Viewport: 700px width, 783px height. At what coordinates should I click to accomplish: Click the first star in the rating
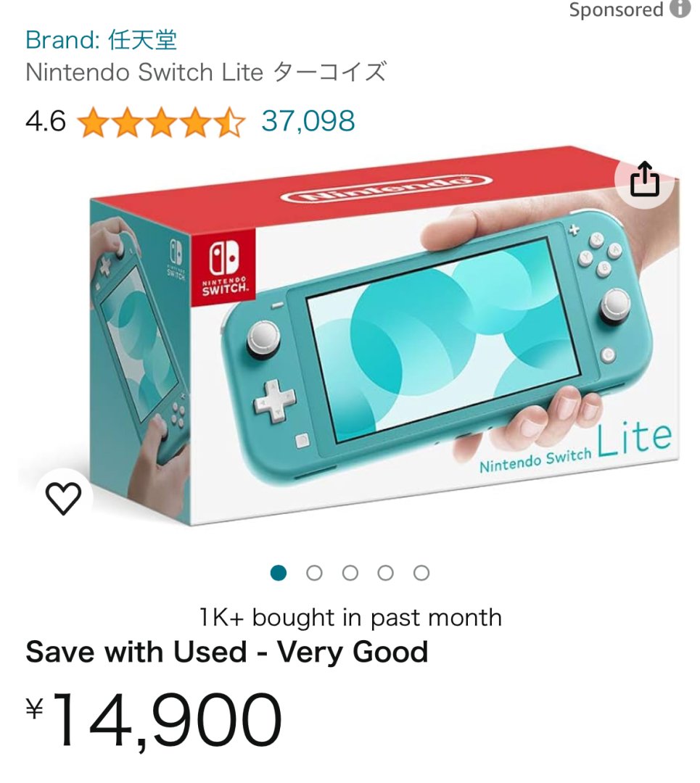coord(93,122)
